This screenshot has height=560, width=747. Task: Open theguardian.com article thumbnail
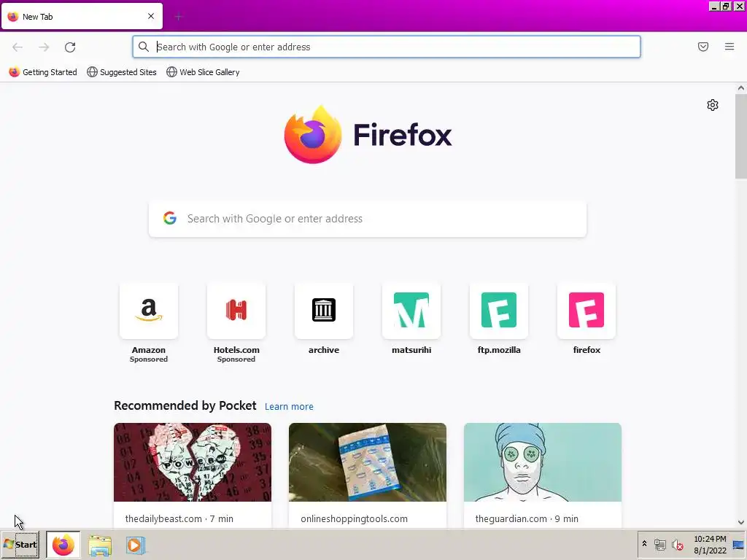point(543,462)
